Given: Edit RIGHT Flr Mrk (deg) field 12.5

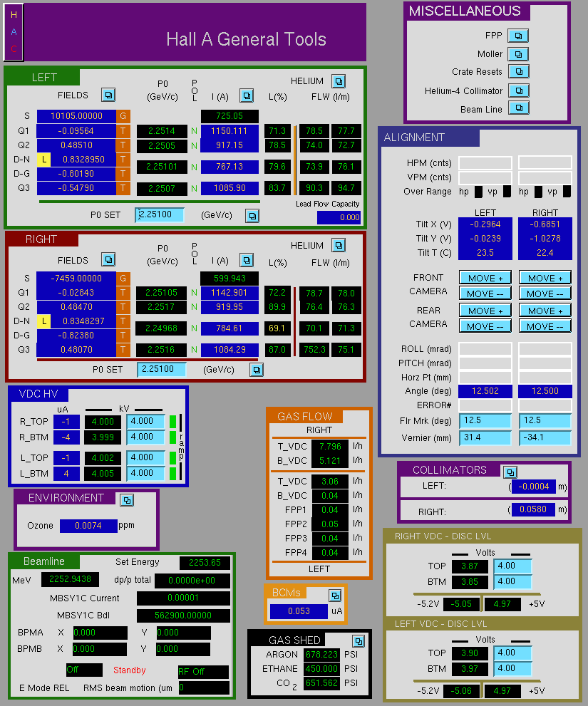Looking at the screenshot, I should [545, 420].
